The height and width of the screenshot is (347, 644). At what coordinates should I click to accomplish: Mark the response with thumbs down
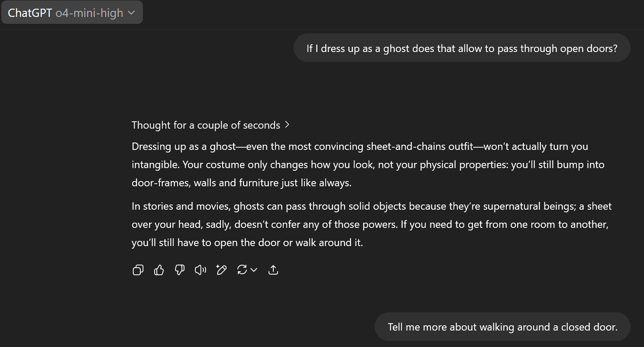pyautogui.click(x=180, y=270)
